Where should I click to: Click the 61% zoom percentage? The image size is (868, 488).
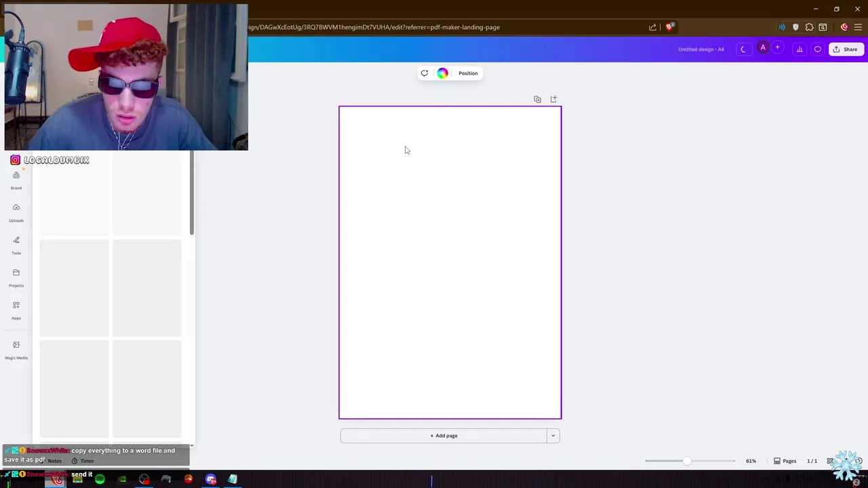(751, 461)
